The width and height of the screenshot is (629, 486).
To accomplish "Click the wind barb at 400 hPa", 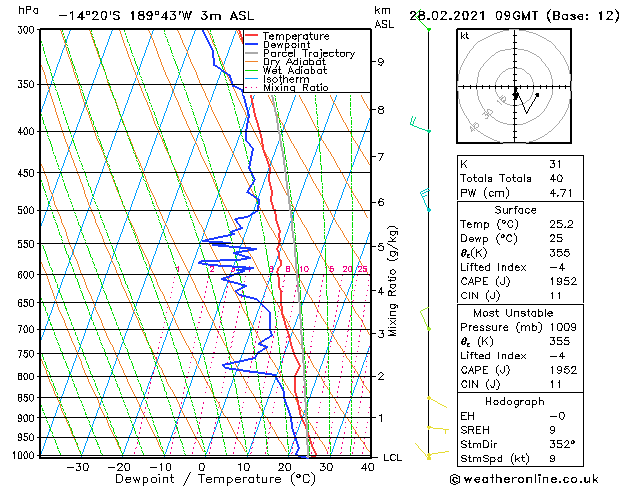I will [x=420, y=125].
